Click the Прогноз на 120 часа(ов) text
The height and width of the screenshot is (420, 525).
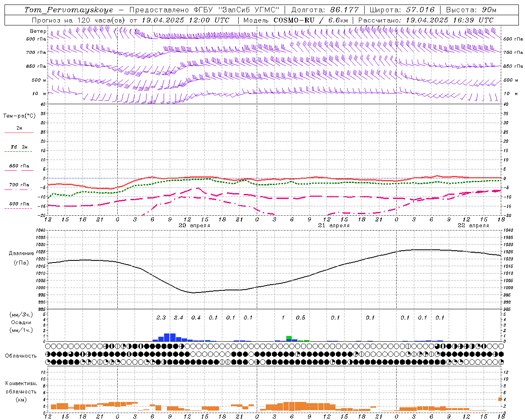[79, 20]
